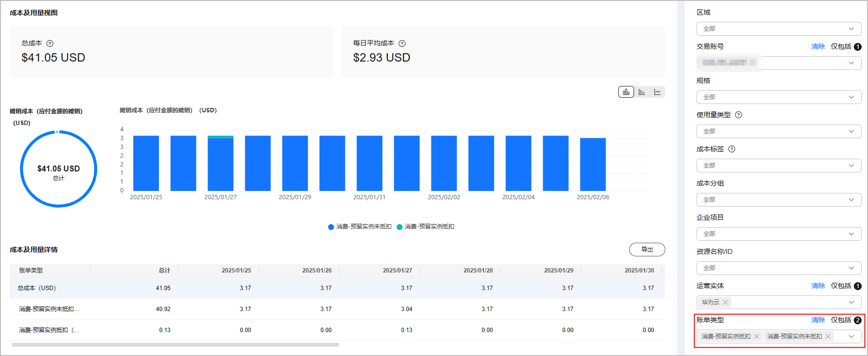Viewport: 868px width, 356px height.
Task: Expand the 运营实体 dropdown arrow
Action: 851,302
